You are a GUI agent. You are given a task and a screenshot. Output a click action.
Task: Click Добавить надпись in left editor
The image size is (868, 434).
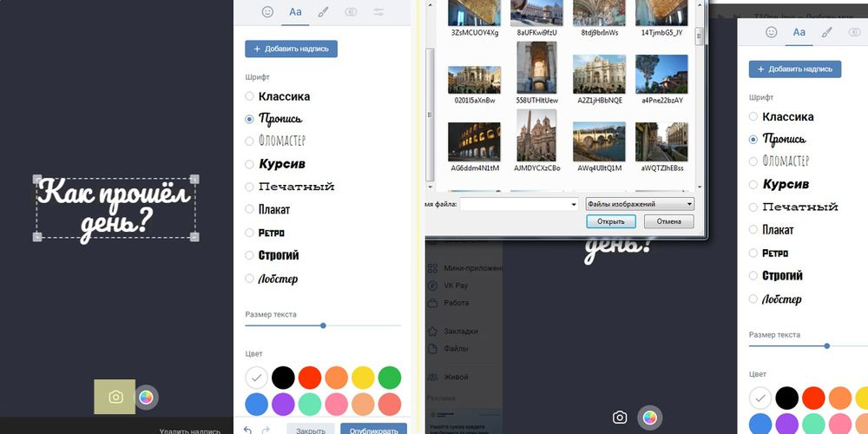pyautogui.click(x=291, y=49)
